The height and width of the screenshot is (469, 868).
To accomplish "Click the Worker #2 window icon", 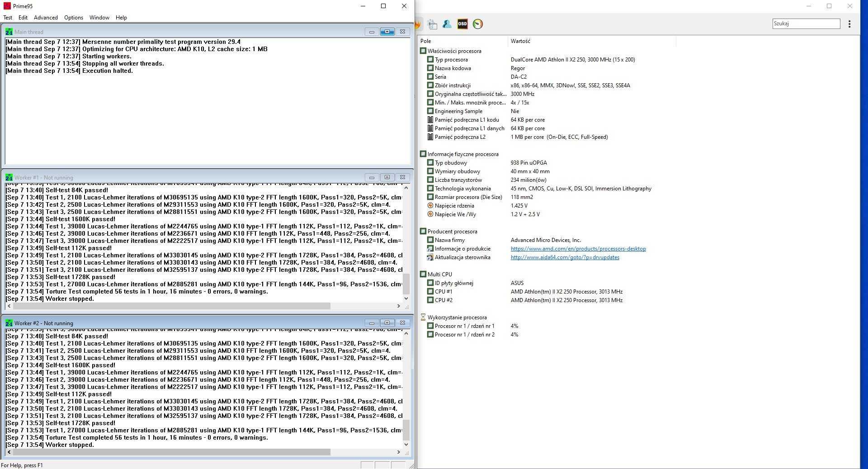I will (9, 323).
